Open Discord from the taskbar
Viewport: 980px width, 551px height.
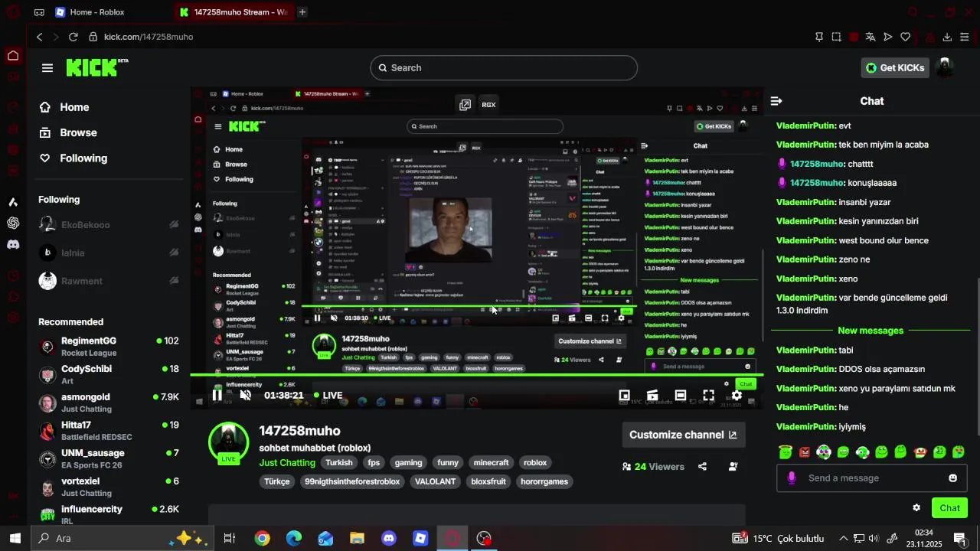pyautogui.click(x=389, y=538)
